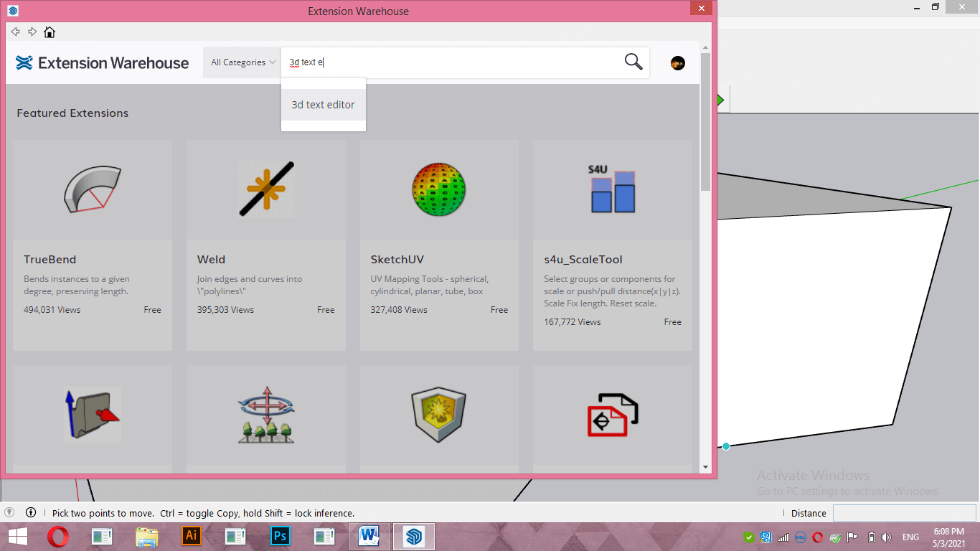Click the '167,772 Views' text
This screenshot has height=551, width=980.
coord(573,322)
